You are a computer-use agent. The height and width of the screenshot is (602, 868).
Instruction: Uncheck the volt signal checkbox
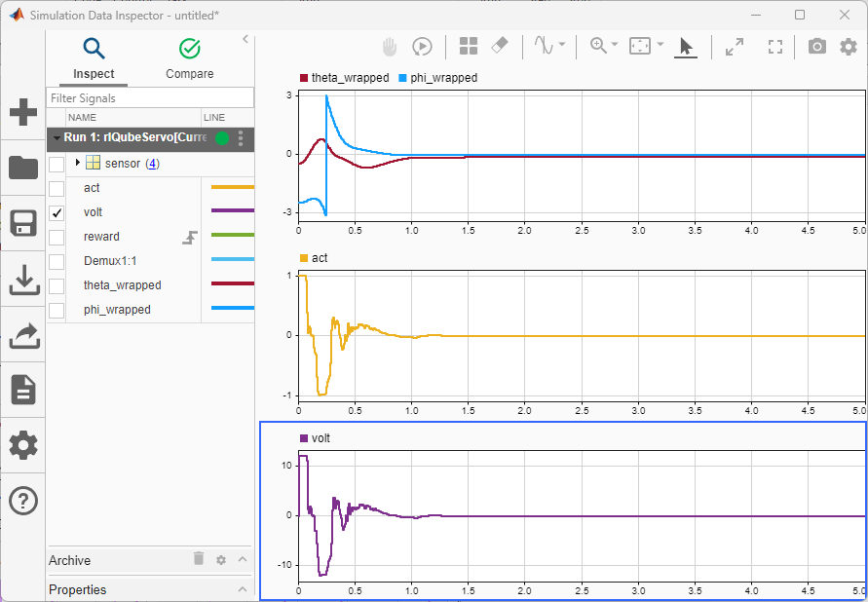[x=57, y=212]
